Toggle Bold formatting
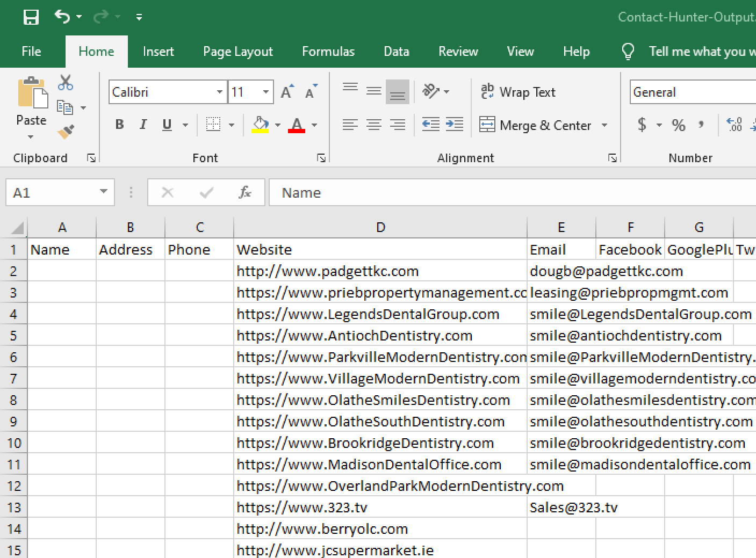 119,125
